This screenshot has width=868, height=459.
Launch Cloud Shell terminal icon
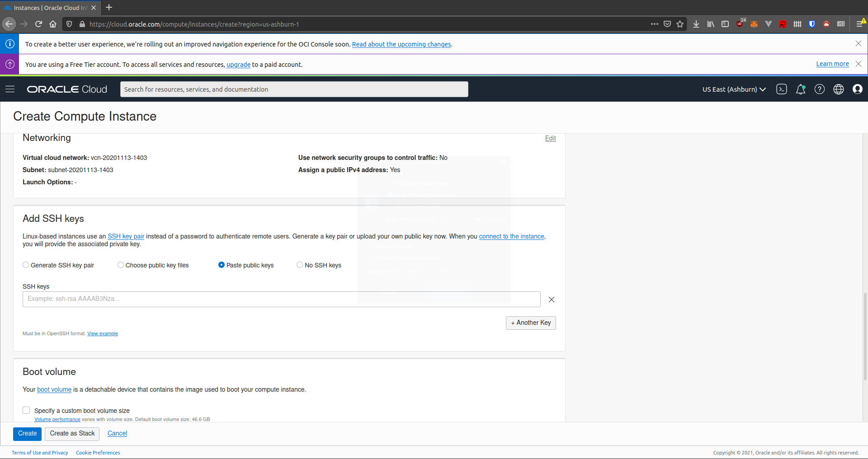tap(782, 89)
